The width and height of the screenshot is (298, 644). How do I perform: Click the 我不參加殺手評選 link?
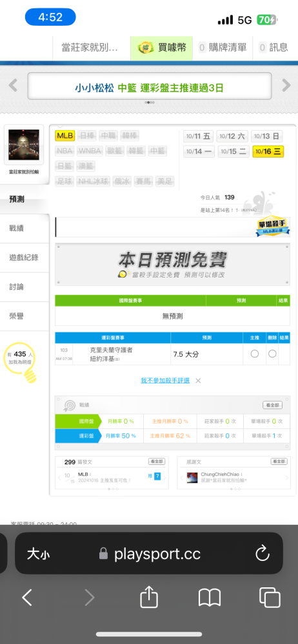pyautogui.click(x=165, y=381)
